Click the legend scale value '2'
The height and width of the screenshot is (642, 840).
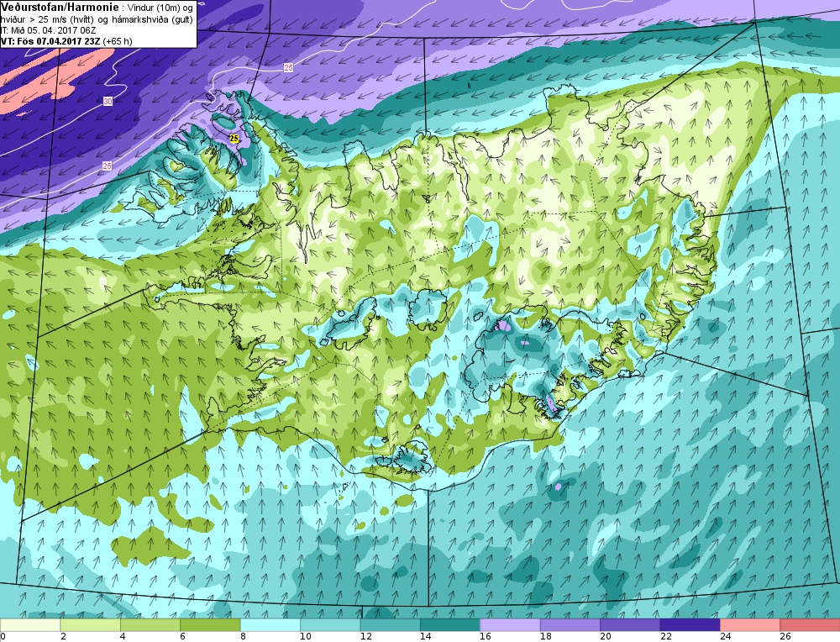[63, 637]
